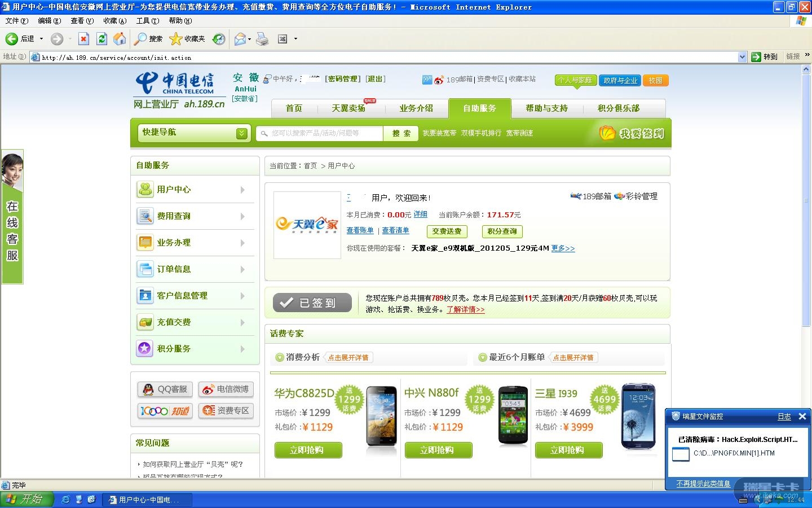Click the 搜索 search button
The height and width of the screenshot is (508, 812).
pos(401,133)
